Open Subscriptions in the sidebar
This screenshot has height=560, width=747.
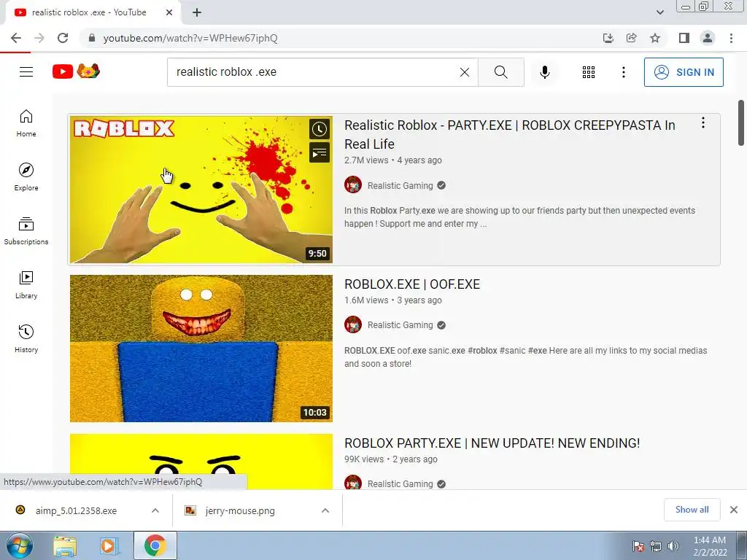coord(26,231)
